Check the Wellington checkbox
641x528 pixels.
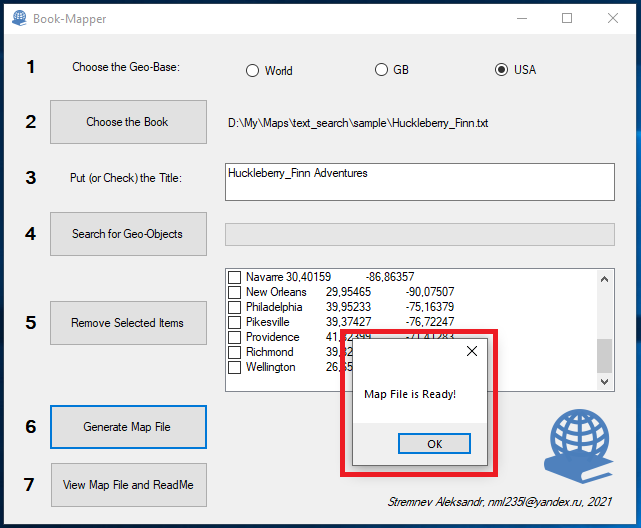click(234, 367)
